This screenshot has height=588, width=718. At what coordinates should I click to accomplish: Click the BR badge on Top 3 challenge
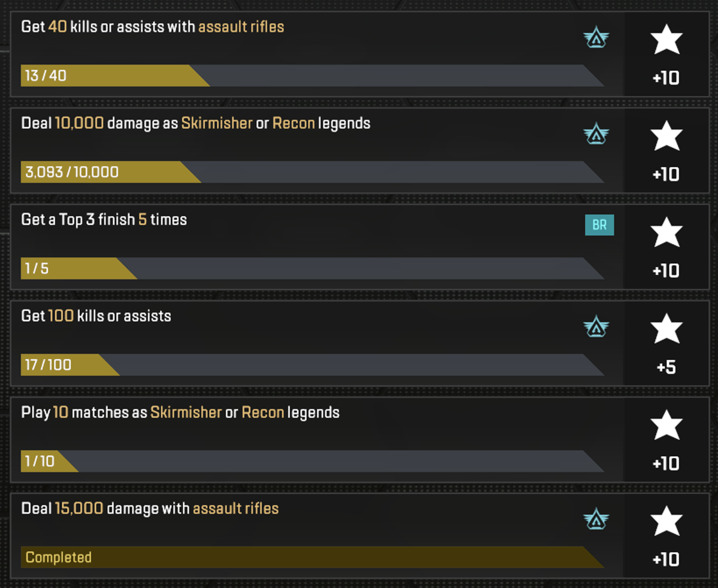[x=599, y=225]
